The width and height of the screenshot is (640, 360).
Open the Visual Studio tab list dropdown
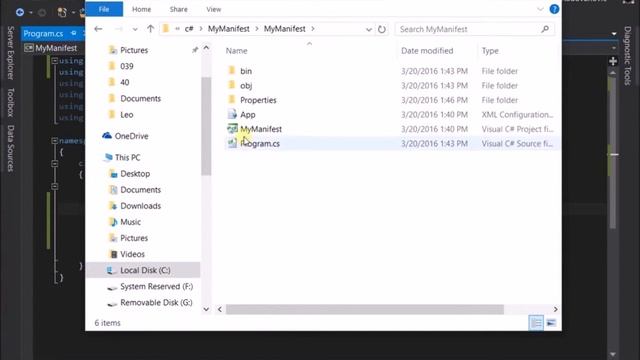click(x=614, y=34)
